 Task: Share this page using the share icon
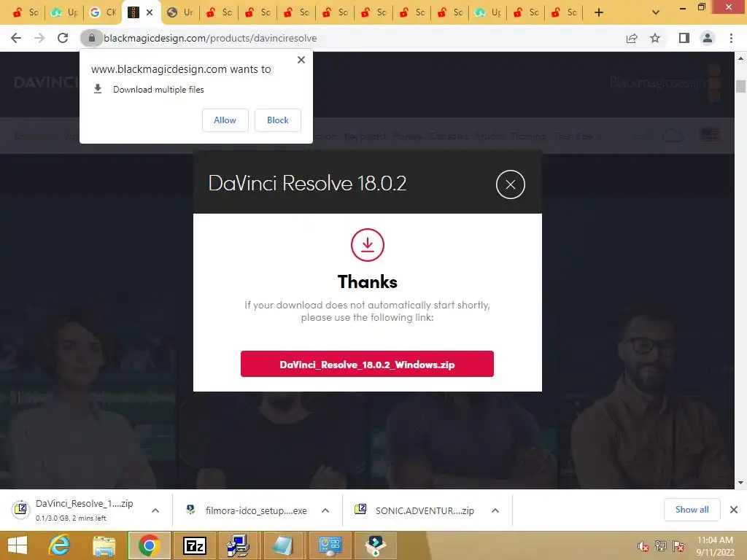(x=632, y=38)
